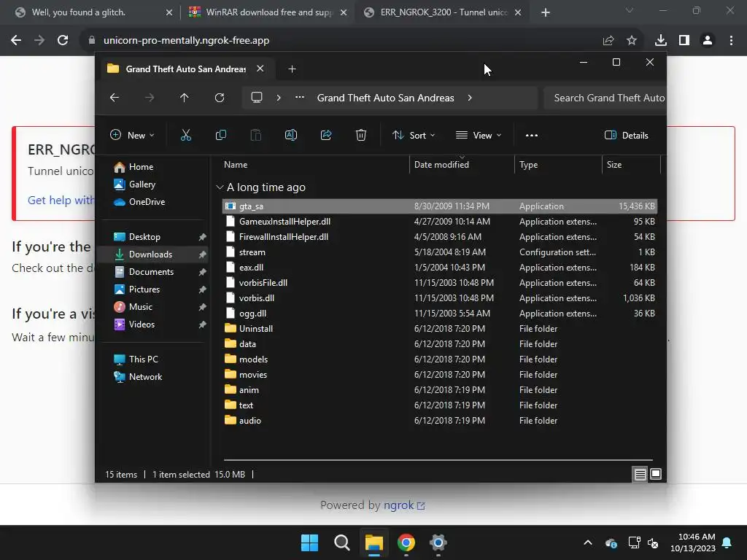Image resolution: width=747 pixels, height=560 pixels.
Task: Go to Downloads in sidebar
Action: pos(153,254)
